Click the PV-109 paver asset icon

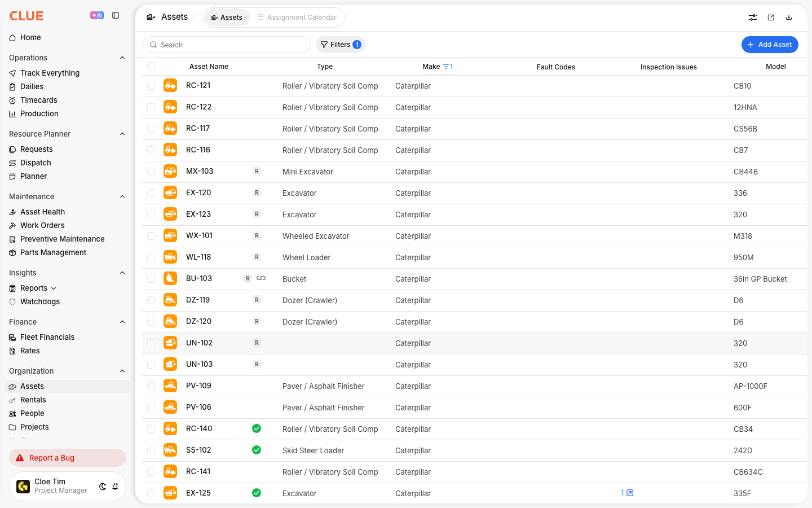click(x=170, y=386)
